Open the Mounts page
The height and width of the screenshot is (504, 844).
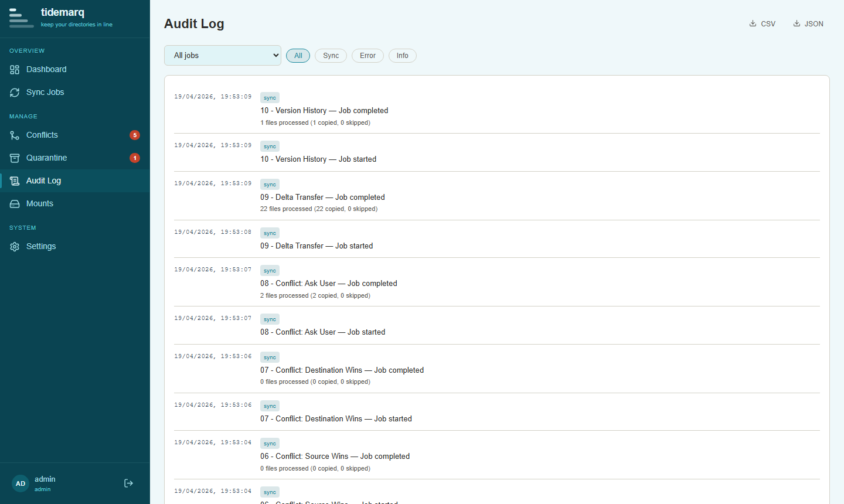click(x=75, y=203)
